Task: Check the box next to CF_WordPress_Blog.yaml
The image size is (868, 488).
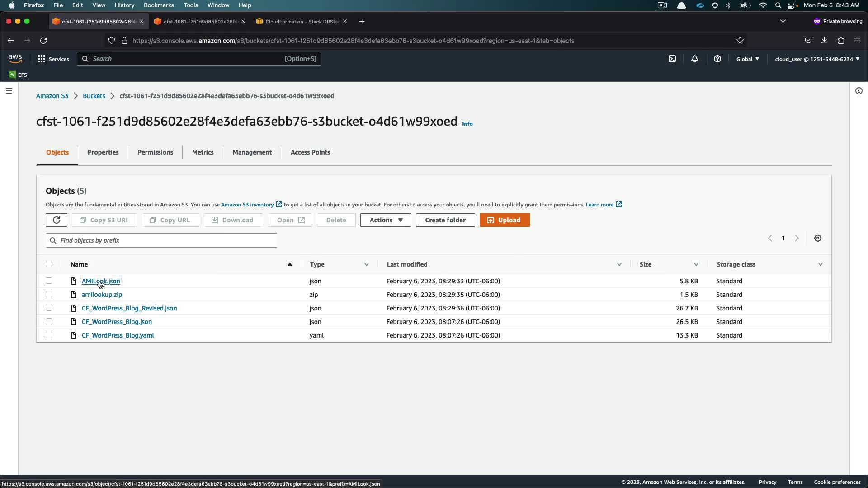Action: 49,335
